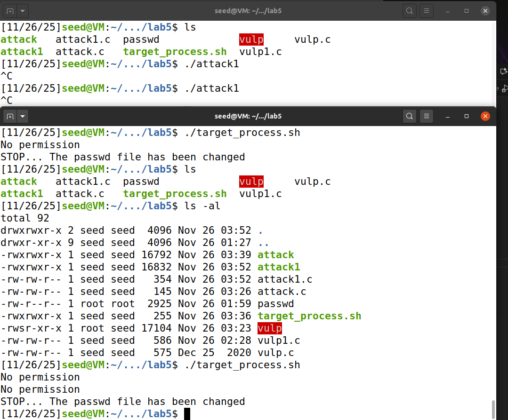
Task: Click 'STOP... The passwd file has been changed' last line
Action: tap(123, 402)
